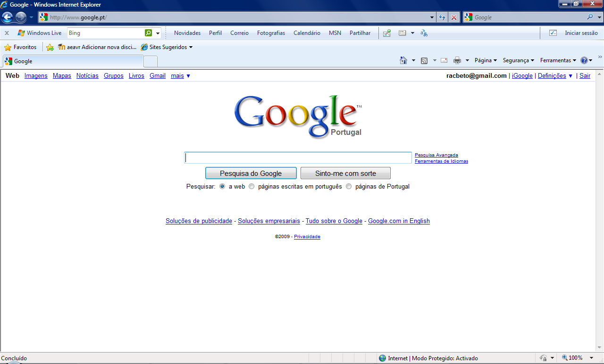Open the Segurança menu
Screen dimensions: 604x364
(x=519, y=60)
